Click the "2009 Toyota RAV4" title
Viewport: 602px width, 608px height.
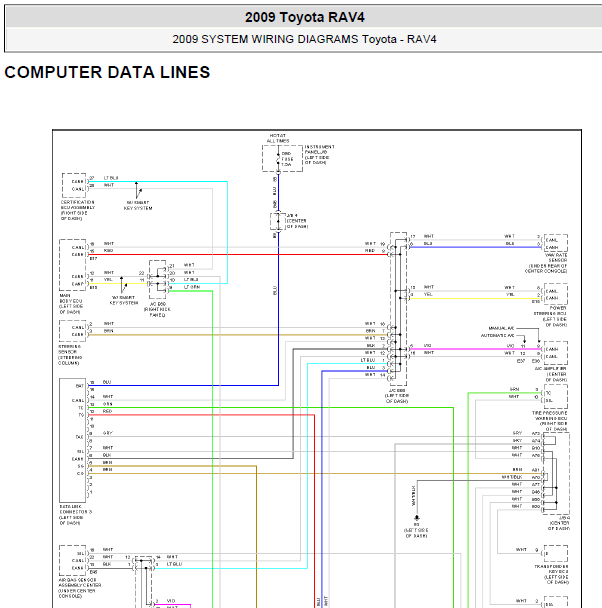(304, 17)
